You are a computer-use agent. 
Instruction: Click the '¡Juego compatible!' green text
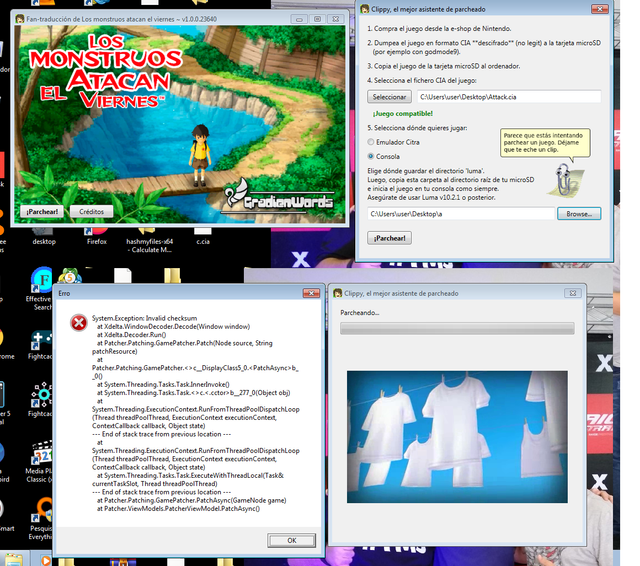pyautogui.click(x=402, y=113)
